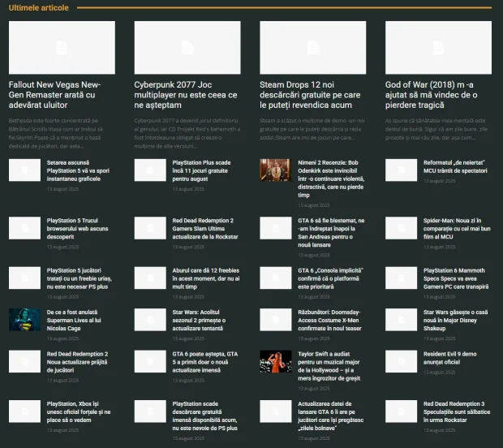
Task: Click placeholder thumbnail beside 'Răzbunători: Doomsday'
Action: click(x=276, y=320)
